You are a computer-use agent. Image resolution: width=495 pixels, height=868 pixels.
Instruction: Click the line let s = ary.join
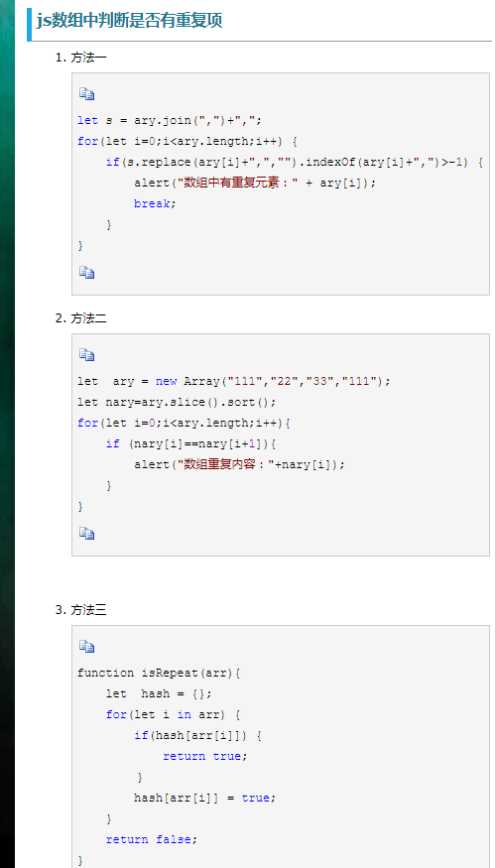[170, 120]
